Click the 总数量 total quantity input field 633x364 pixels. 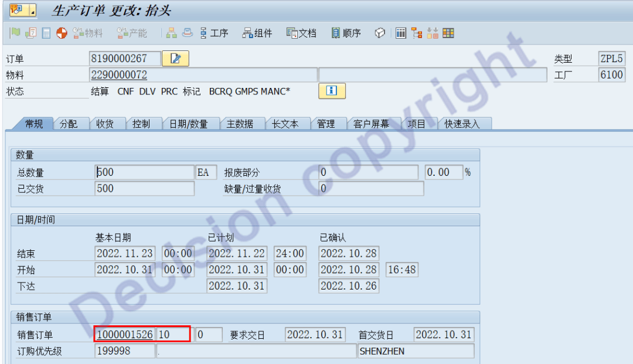coord(144,172)
